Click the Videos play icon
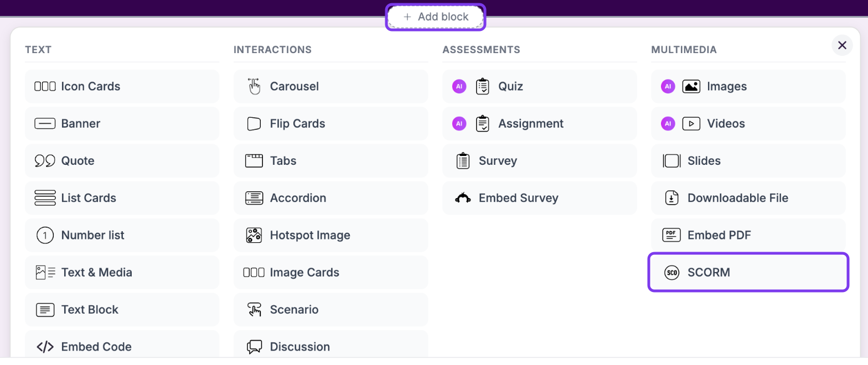 (x=691, y=123)
